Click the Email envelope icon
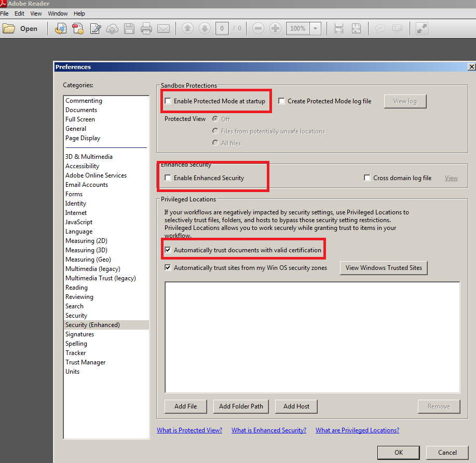 click(x=164, y=29)
